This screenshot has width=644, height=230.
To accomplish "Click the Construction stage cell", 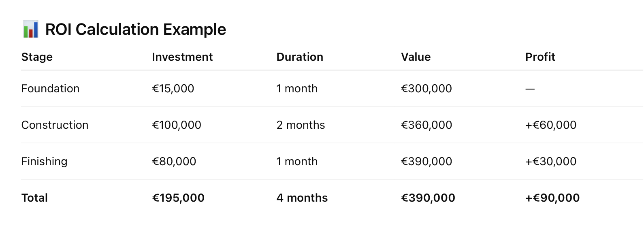I will coord(55,125).
